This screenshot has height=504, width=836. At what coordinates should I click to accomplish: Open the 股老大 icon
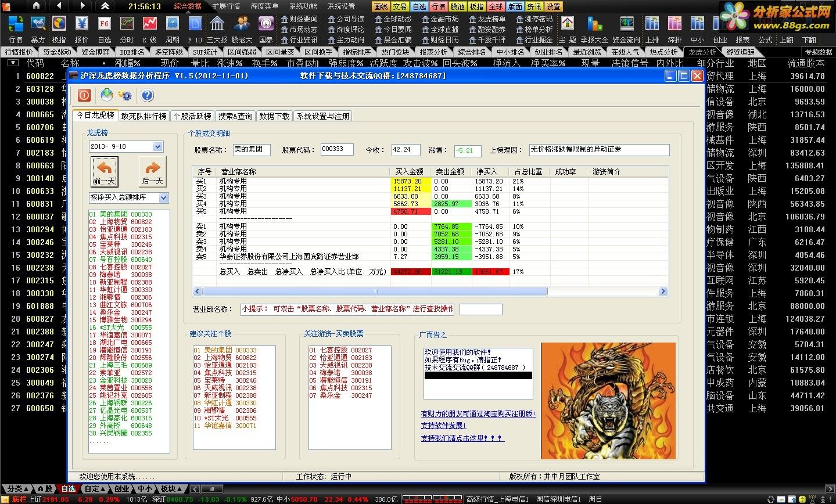click(242, 28)
